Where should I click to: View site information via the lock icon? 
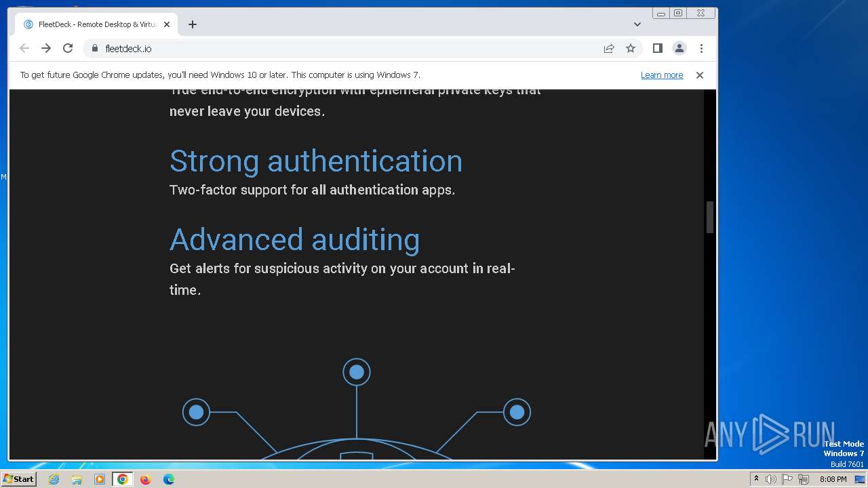tap(94, 48)
